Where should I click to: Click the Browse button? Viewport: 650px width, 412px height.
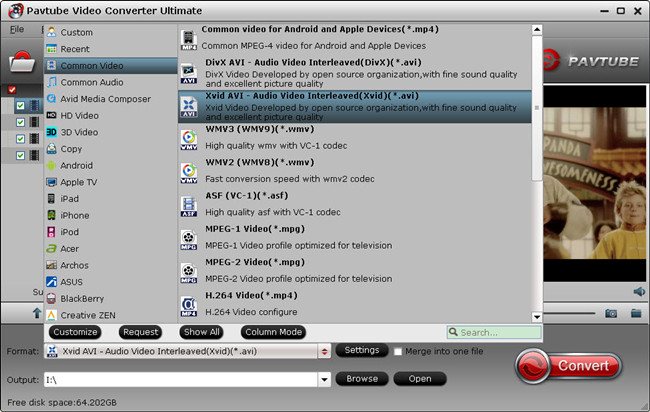point(362,379)
